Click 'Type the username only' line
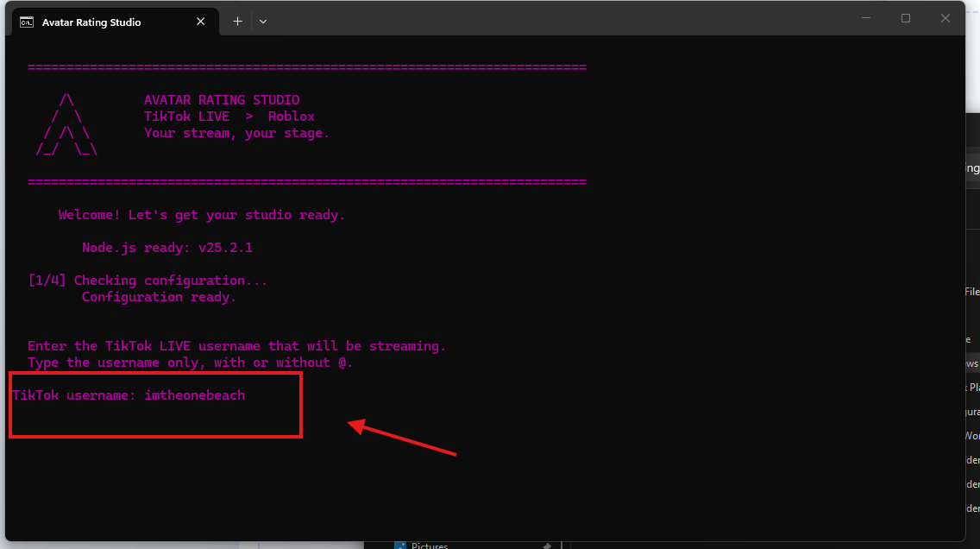 point(190,363)
